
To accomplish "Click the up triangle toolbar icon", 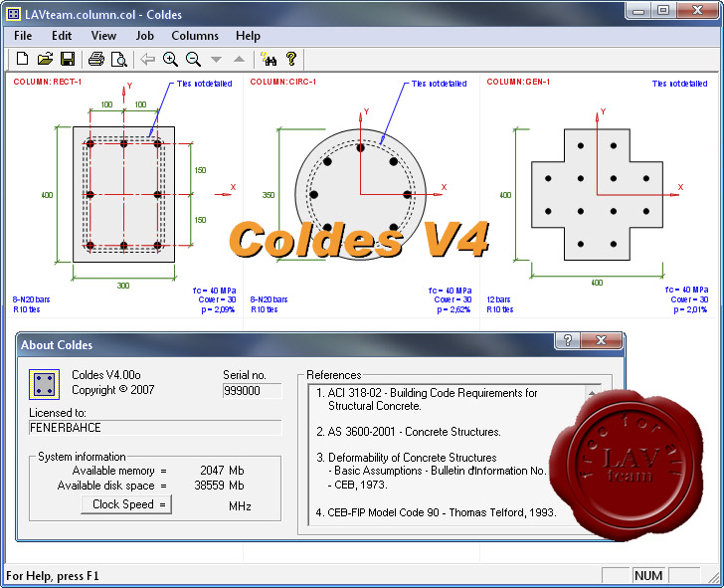I will [239, 59].
